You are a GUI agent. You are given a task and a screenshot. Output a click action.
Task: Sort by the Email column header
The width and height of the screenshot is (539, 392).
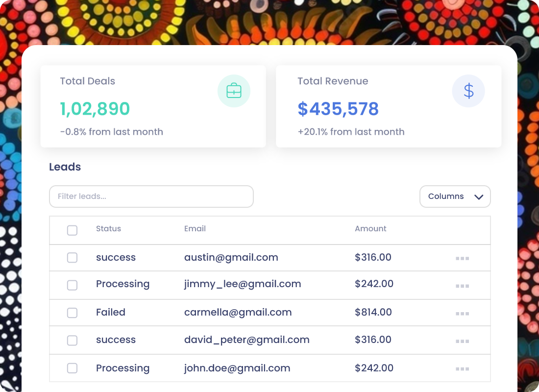point(195,229)
